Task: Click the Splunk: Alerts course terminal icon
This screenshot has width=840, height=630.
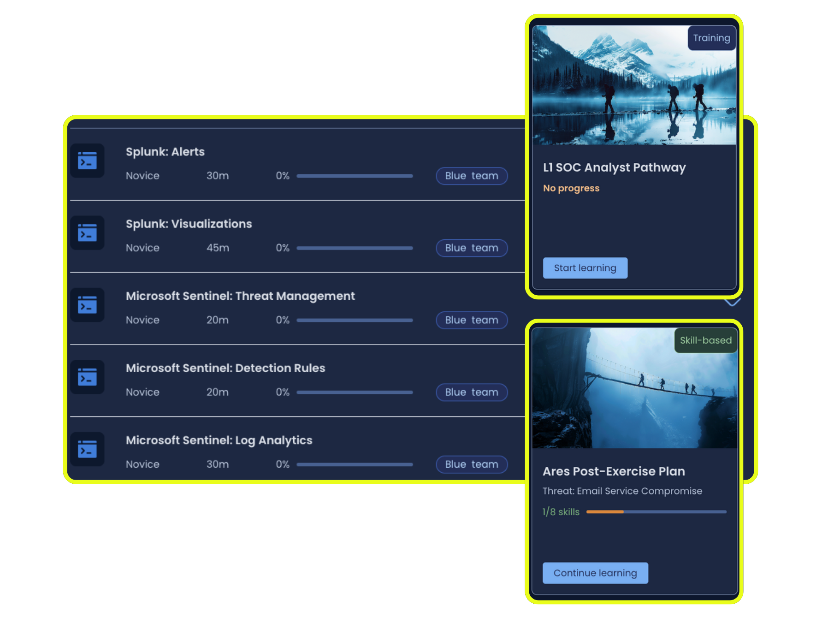Action: coord(87,161)
